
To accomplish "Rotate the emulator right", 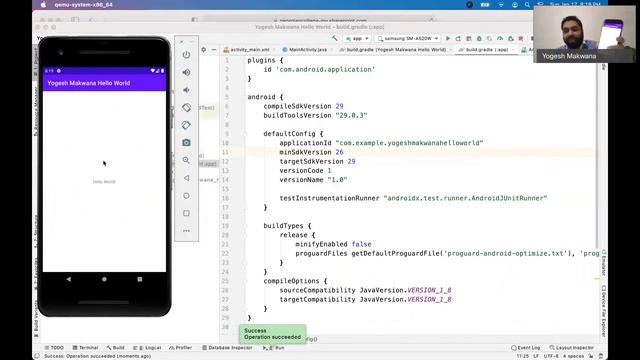I will (x=186, y=125).
